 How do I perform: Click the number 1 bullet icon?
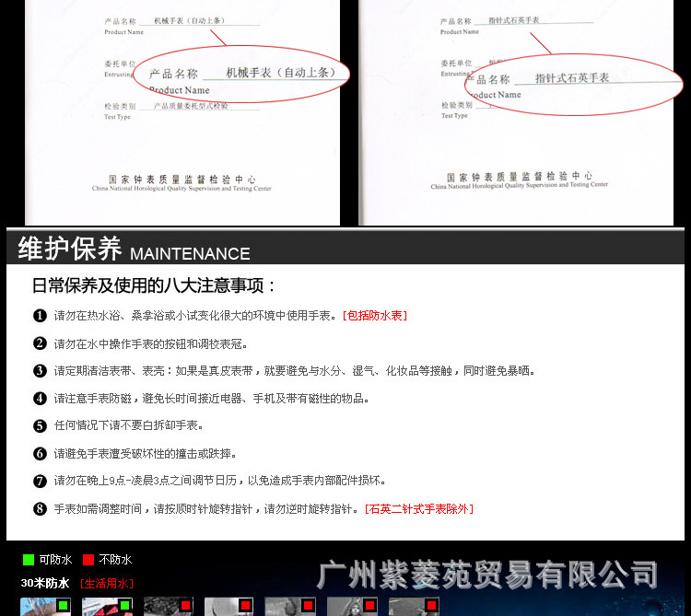(40, 316)
